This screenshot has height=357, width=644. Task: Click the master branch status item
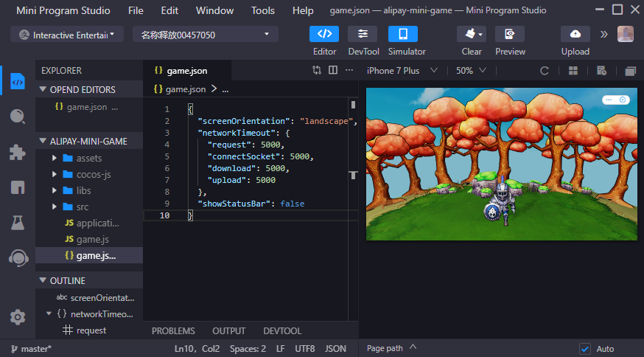(x=31, y=349)
